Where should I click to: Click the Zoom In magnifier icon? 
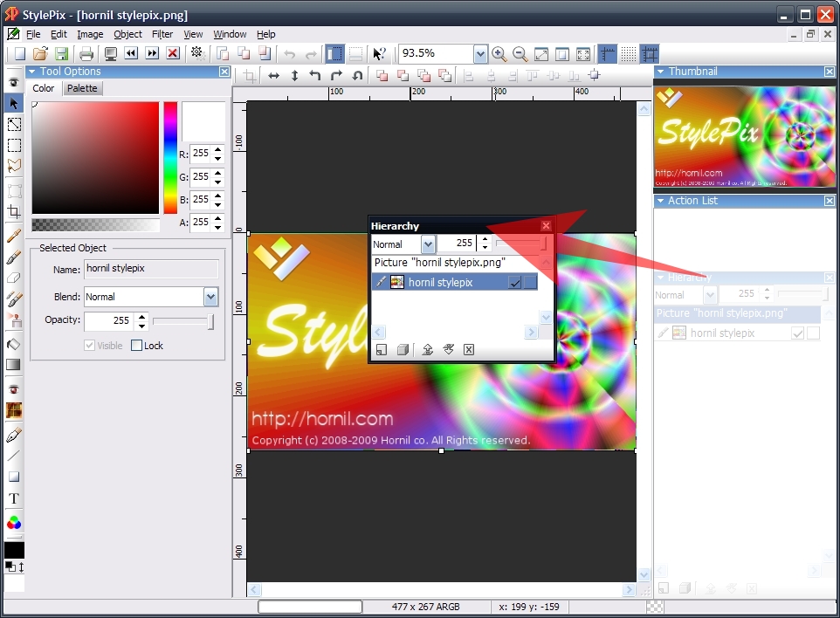pyautogui.click(x=499, y=53)
